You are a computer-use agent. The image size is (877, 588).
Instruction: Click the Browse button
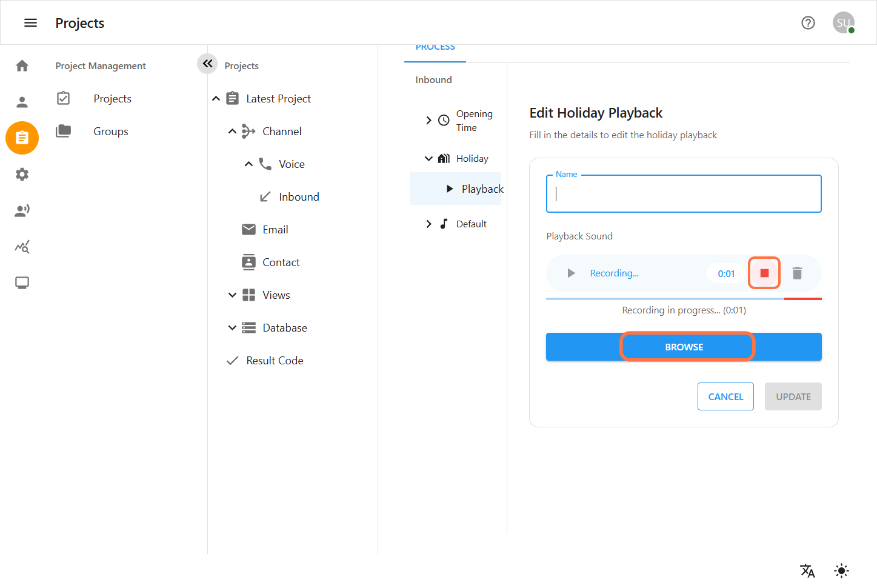tap(684, 347)
